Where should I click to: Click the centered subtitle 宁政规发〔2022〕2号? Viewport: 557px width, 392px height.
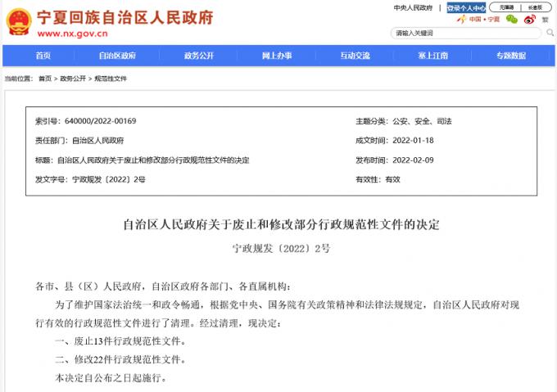click(281, 248)
